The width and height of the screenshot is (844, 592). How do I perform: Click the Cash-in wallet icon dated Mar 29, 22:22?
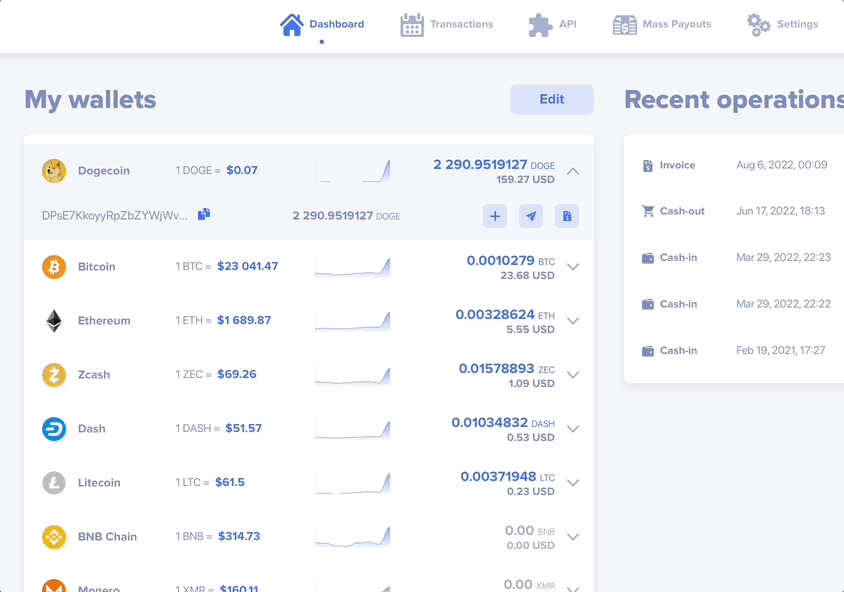(648, 304)
